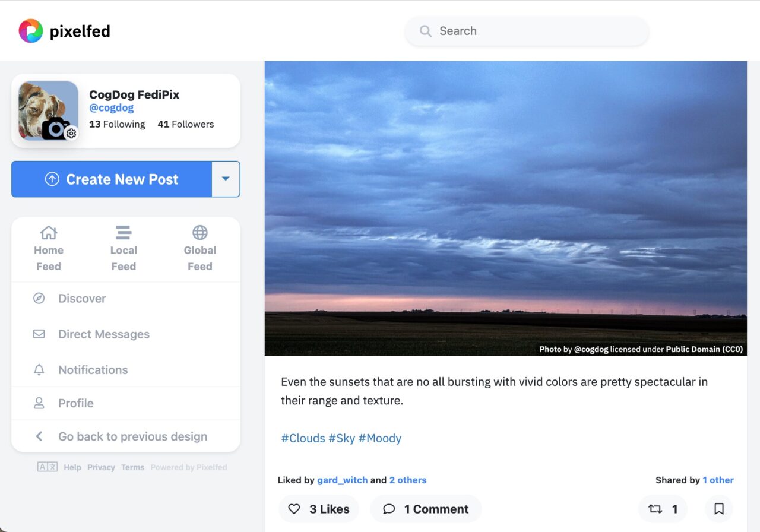Image resolution: width=760 pixels, height=532 pixels.
Task: Click the 3 Likes count text
Action: tap(330, 509)
